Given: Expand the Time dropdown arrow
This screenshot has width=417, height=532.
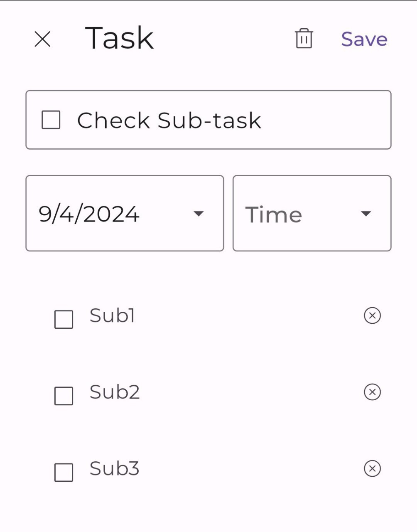Looking at the screenshot, I should click(365, 214).
